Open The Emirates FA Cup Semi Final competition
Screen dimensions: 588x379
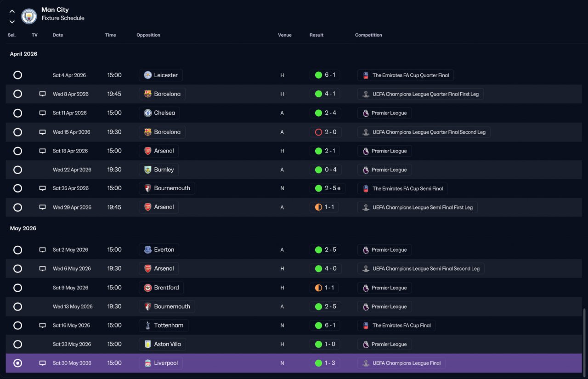(402, 188)
